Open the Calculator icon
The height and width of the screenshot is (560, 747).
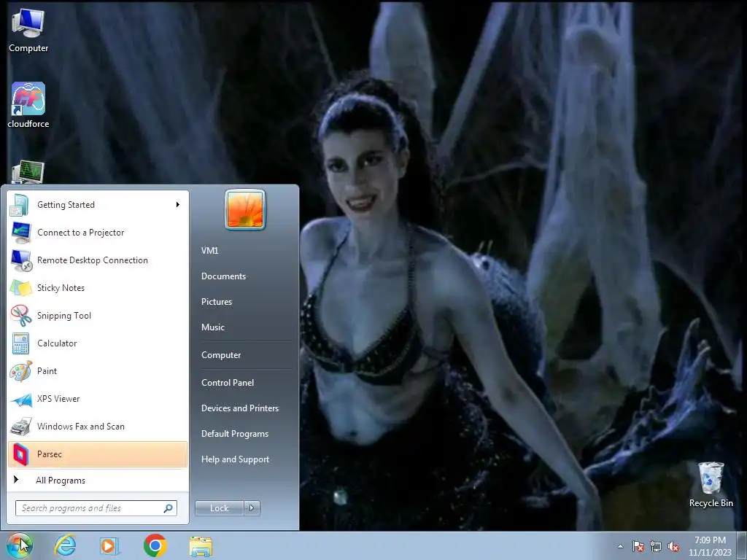[21, 343]
